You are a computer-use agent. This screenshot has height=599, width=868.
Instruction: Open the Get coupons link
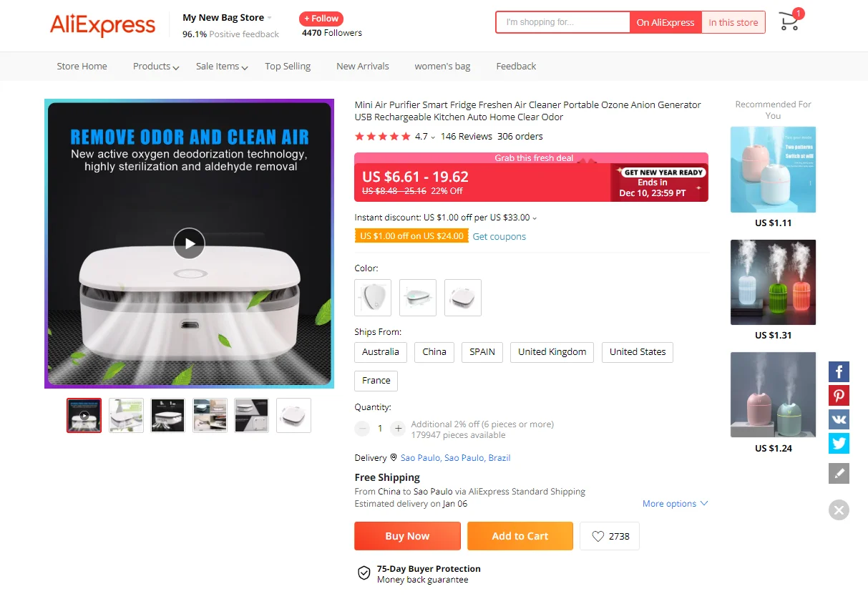(499, 237)
